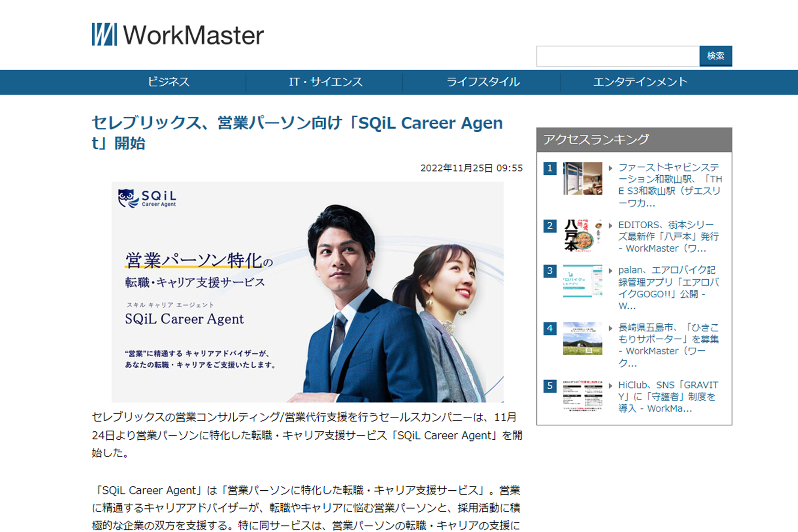Click the WorkMaster logo
This screenshot has height=532, width=798.
point(178,35)
